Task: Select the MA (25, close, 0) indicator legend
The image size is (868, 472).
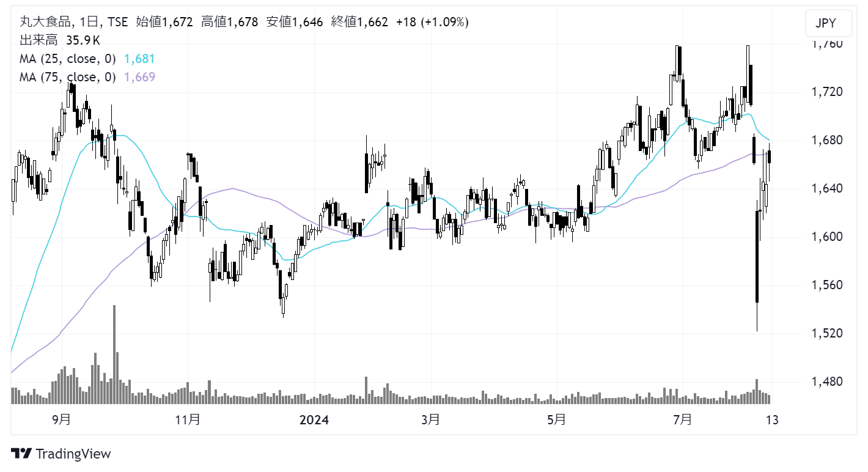Action: coord(68,59)
